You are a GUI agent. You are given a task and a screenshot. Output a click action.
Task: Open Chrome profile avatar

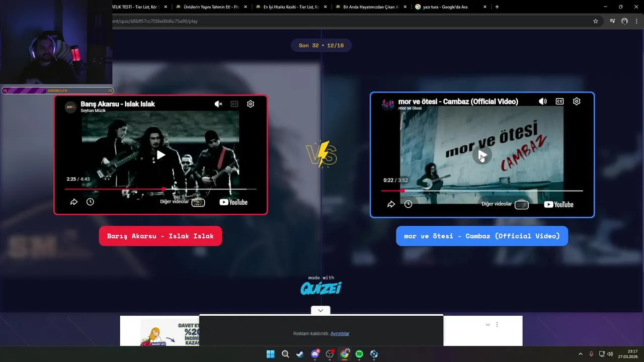pyautogui.click(x=624, y=21)
